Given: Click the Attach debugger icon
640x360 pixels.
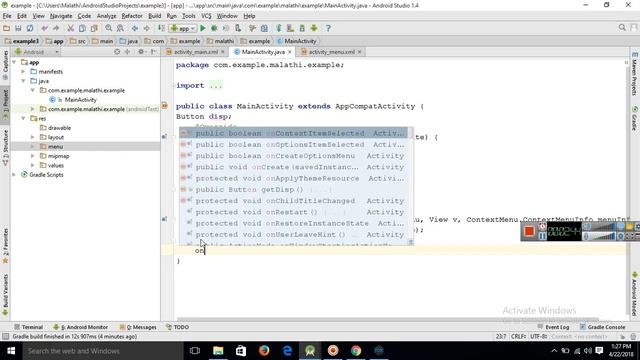Looking at the screenshot, I should coord(238,28).
